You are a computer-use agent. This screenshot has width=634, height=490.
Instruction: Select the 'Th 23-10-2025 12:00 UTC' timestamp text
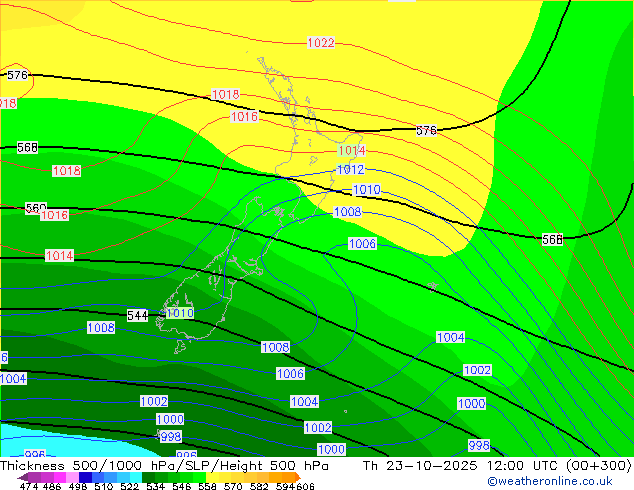[462, 466]
